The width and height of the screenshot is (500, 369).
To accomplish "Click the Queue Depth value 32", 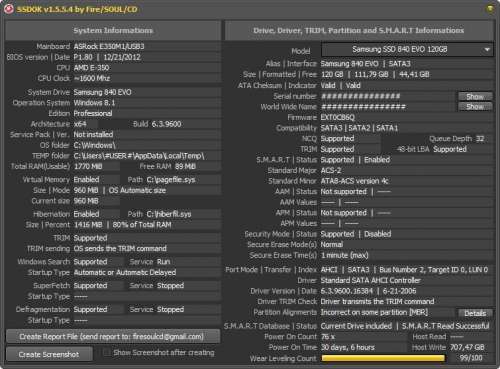I will [x=480, y=139].
